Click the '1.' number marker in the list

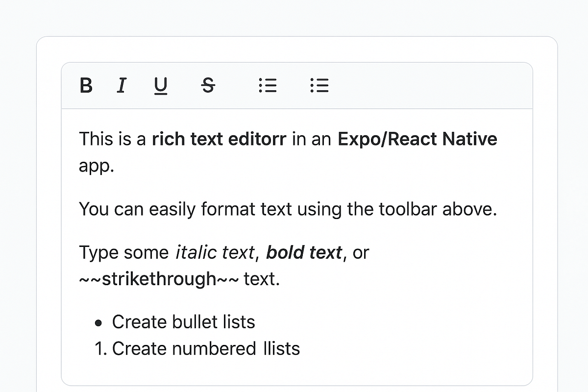tap(101, 348)
